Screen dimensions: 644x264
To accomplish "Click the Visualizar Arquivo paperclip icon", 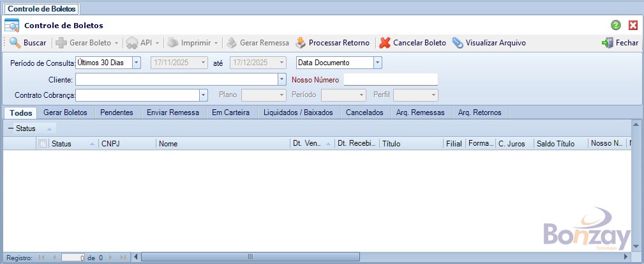I will tap(458, 43).
